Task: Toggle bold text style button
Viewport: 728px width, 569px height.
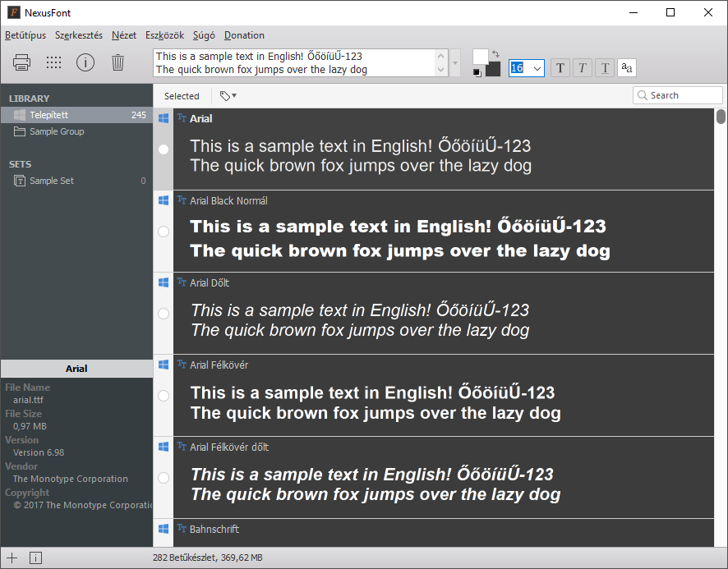Action: pos(560,68)
